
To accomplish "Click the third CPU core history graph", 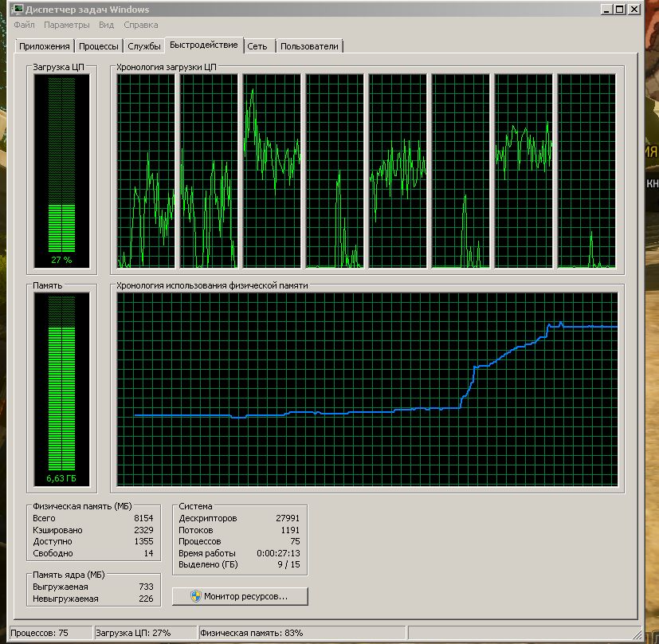I will pyautogui.click(x=272, y=171).
